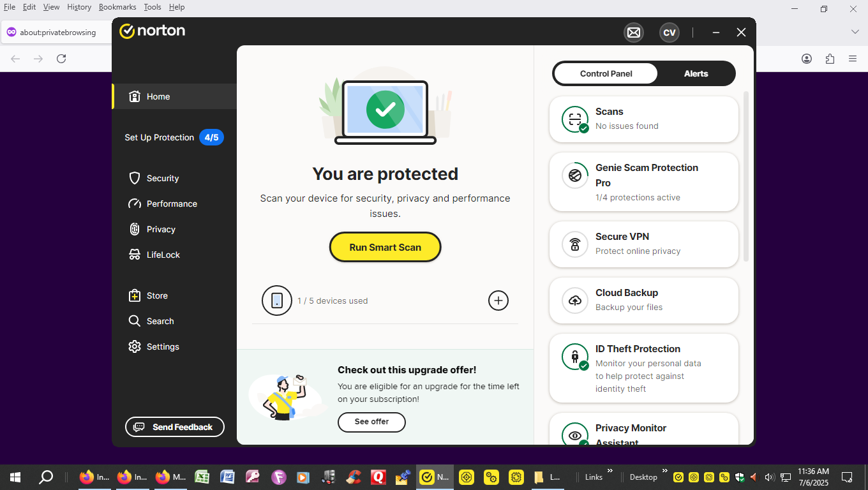
Task: Click the "You are protected" heading
Action: point(385,174)
